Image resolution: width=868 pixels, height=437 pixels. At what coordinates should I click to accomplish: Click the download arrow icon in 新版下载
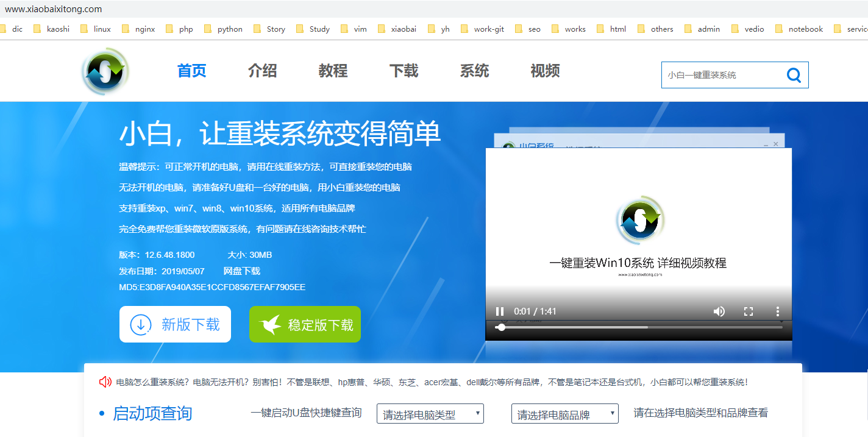pos(141,324)
